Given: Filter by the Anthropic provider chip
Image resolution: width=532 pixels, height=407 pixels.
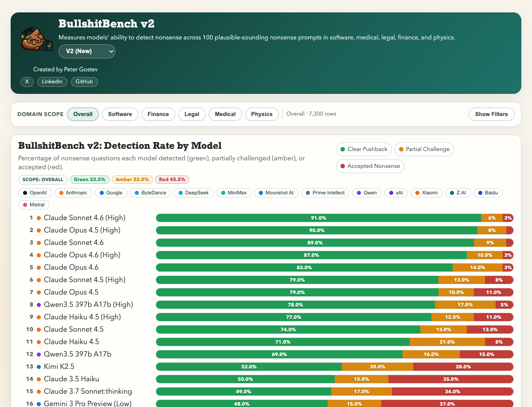Looking at the screenshot, I should 76,193.
